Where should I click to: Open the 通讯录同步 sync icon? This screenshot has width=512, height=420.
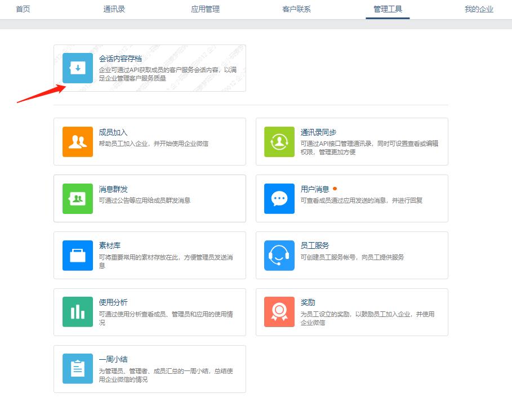click(x=279, y=141)
